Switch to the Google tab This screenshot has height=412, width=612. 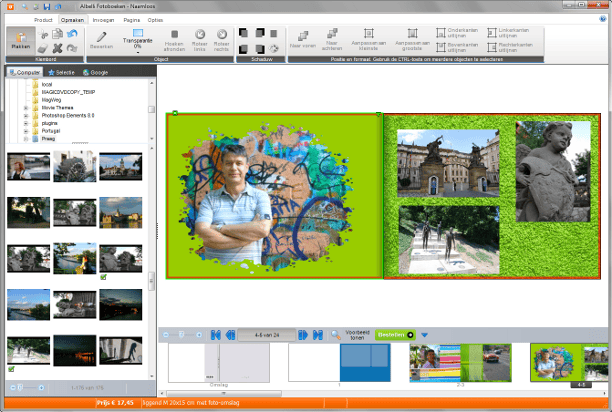pyautogui.click(x=97, y=72)
